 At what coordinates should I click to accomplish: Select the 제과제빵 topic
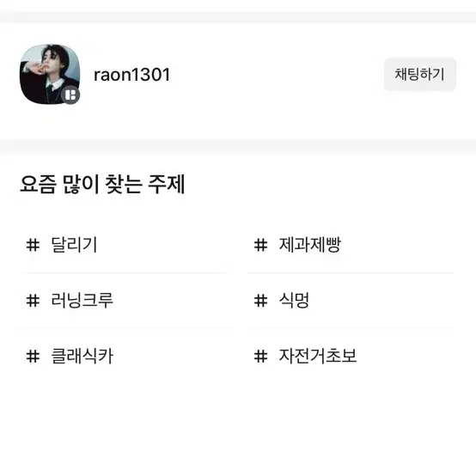[310, 245]
